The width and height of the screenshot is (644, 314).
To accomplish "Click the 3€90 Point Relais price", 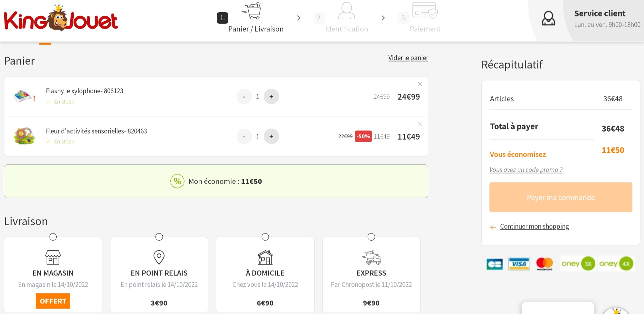I will pyautogui.click(x=159, y=303).
